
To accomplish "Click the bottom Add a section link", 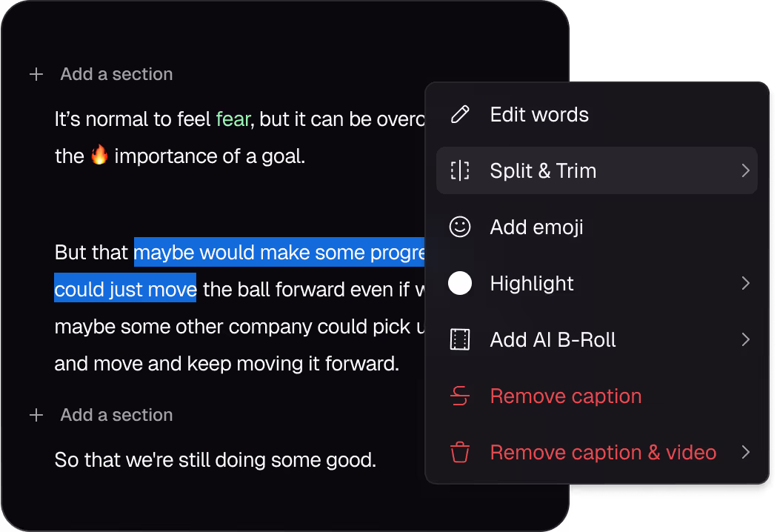I will (116, 415).
